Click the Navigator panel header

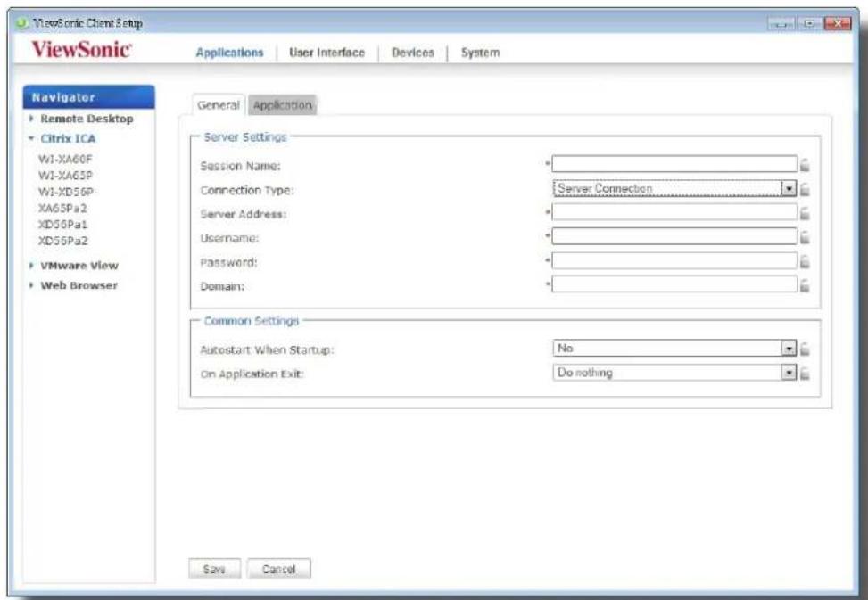(88, 97)
